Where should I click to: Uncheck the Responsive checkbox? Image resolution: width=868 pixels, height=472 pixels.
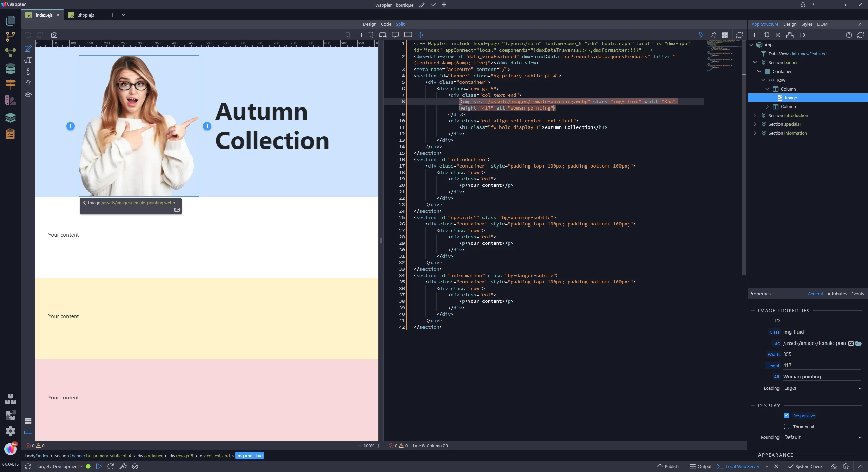pos(787,416)
